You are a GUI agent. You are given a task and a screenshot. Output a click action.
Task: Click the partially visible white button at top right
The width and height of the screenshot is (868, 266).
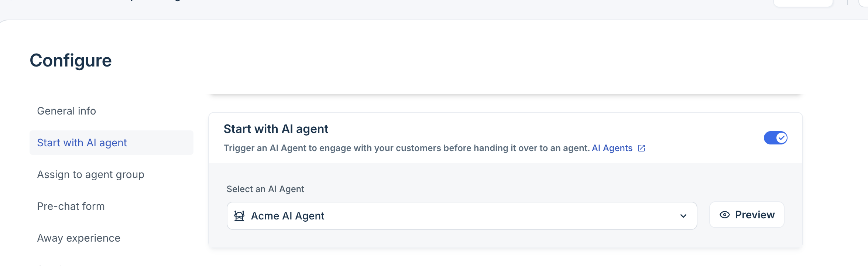pyautogui.click(x=803, y=3)
